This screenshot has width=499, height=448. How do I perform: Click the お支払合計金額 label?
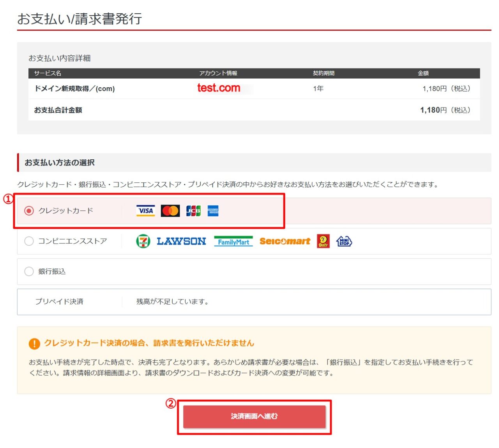pyautogui.click(x=58, y=110)
